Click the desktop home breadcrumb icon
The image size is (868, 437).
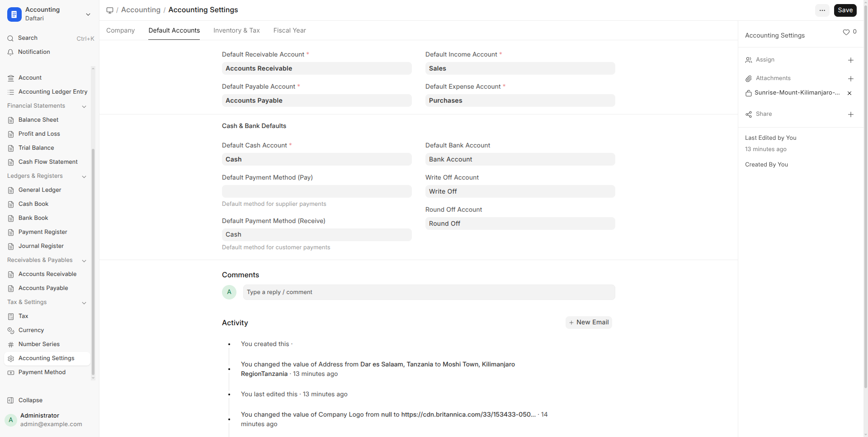pos(110,10)
